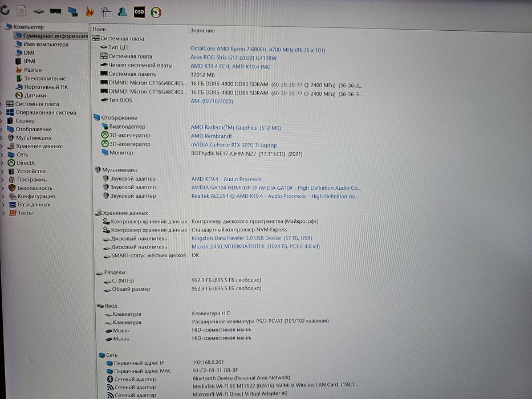532x399 pixels.
Task: Expand the Мультимедиа tree node arrow
Action: (2, 138)
